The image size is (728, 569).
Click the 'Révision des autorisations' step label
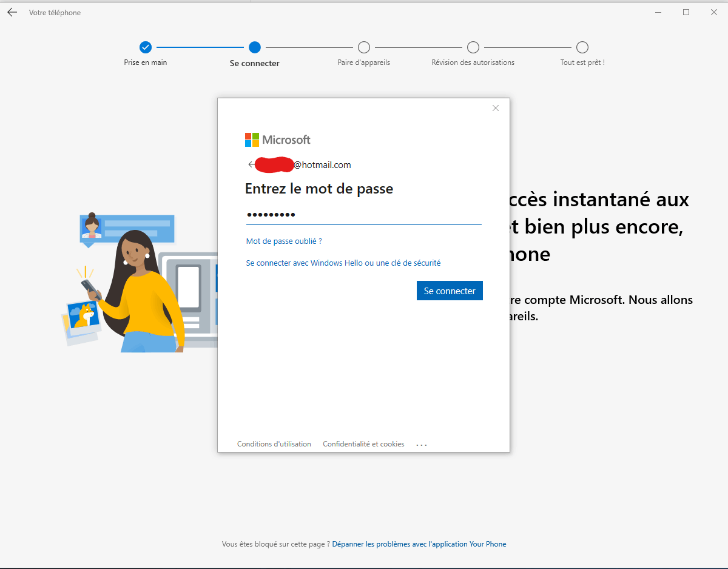pyautogui.click(x=473, y=62)
